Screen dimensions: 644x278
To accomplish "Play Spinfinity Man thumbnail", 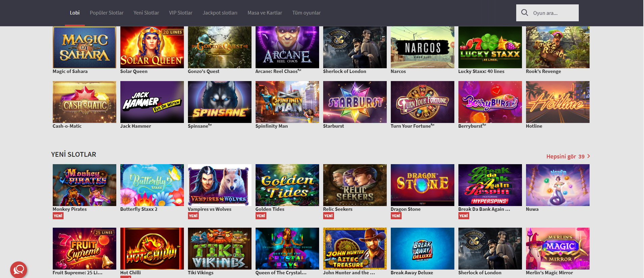I will pyautogui.click(x=287, y=102).
